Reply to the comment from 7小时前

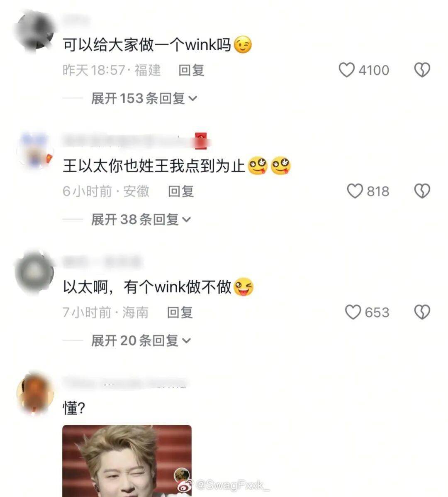[180, 312]
